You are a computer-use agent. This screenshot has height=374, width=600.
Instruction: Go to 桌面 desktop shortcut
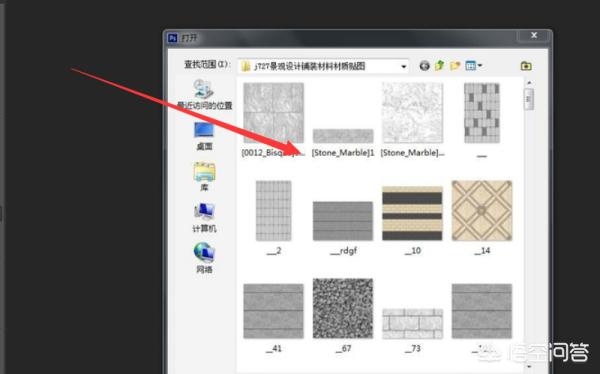click(x=204, y=136)
